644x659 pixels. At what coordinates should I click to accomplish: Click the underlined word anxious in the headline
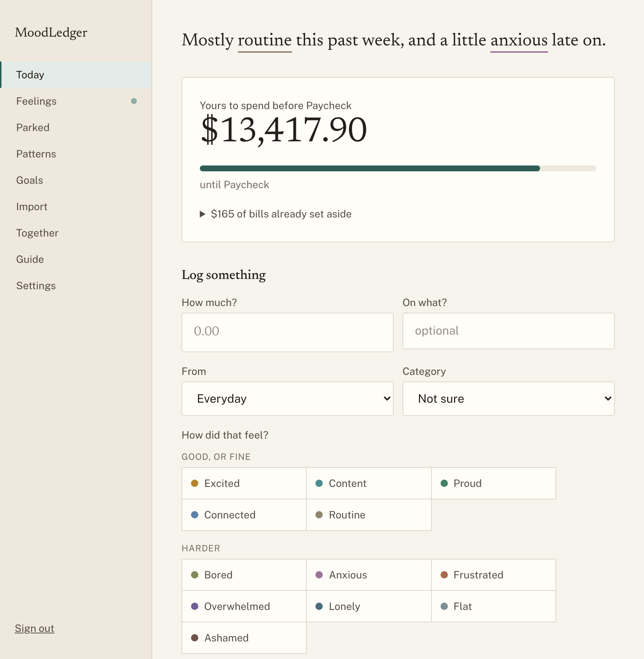coord(519,40)
